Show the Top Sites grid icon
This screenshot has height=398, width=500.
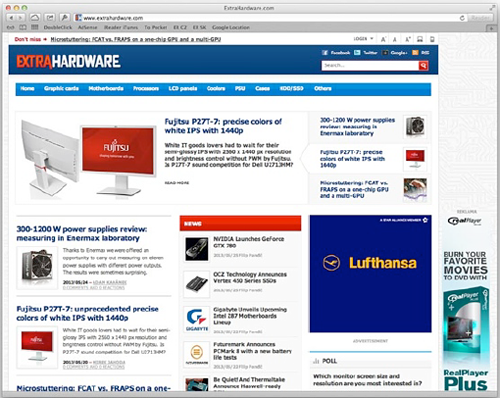tap(34, 27)
